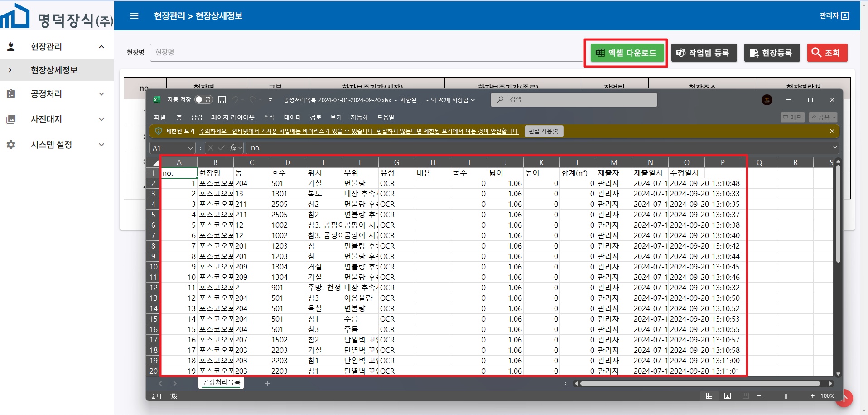
Task: Open the 페이지 레이아웃 ribbon tab
Action: [233, 117]
